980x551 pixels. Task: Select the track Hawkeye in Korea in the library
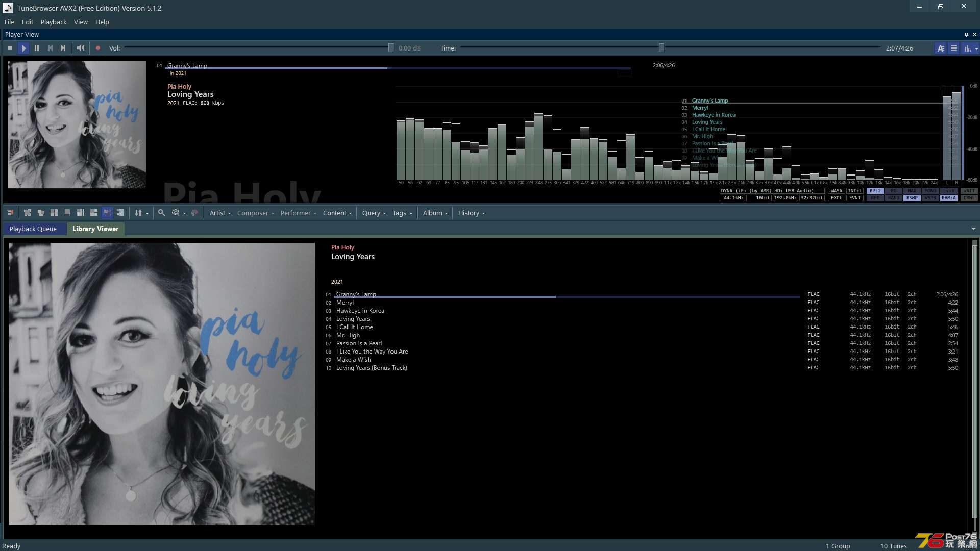(360, 311)
